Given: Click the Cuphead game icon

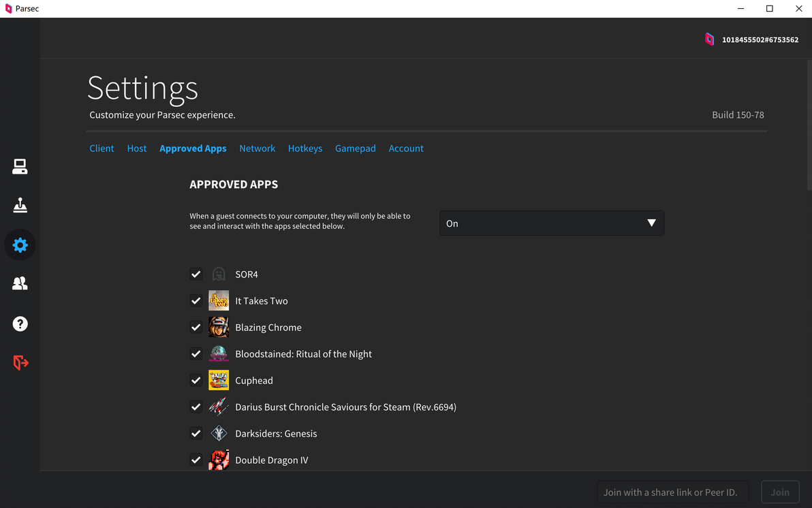Looking at the screenshot, I should pos(219,381).
